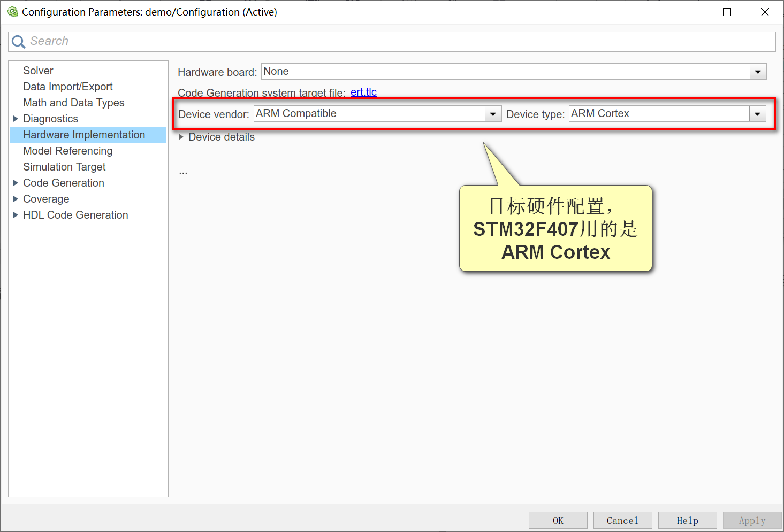Viewport: 784px width, 532px height.
Task: Click the search magnifier icon
Action: point(18,42)
